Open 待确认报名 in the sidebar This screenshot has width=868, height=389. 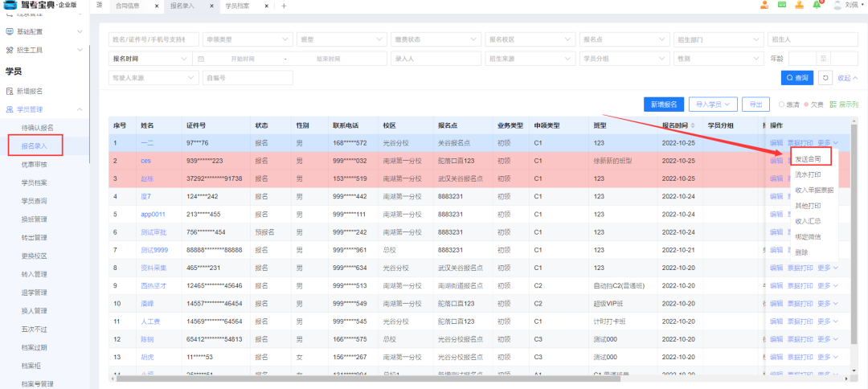(38, 128)
